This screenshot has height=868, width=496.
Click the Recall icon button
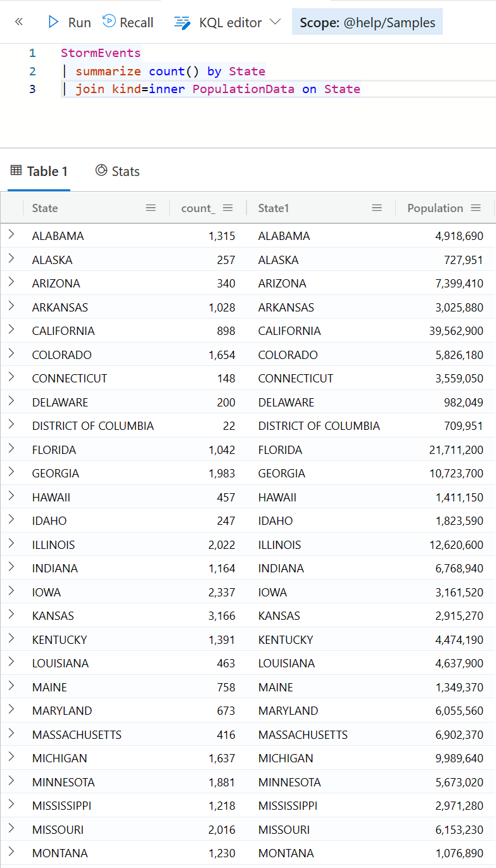109,22
